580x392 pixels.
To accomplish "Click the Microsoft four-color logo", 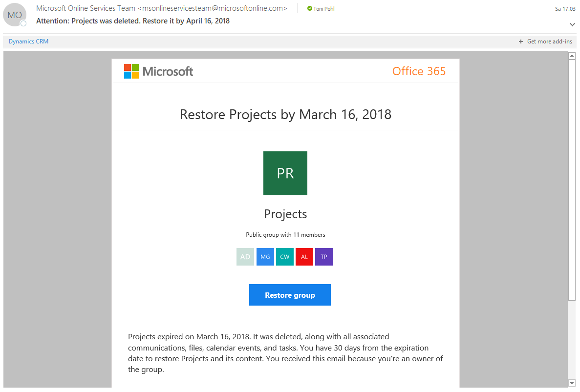I will pyautogui.click(x=131, y=71).
